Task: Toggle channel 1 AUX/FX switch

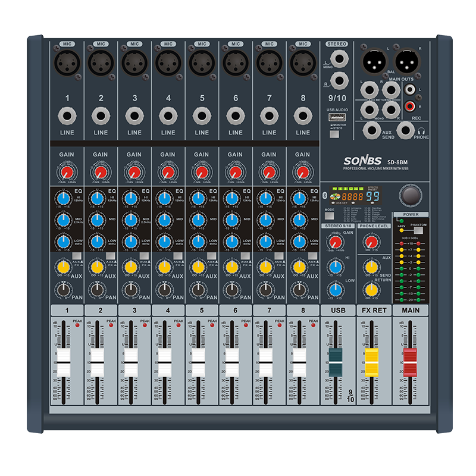Action: [77, 255]
